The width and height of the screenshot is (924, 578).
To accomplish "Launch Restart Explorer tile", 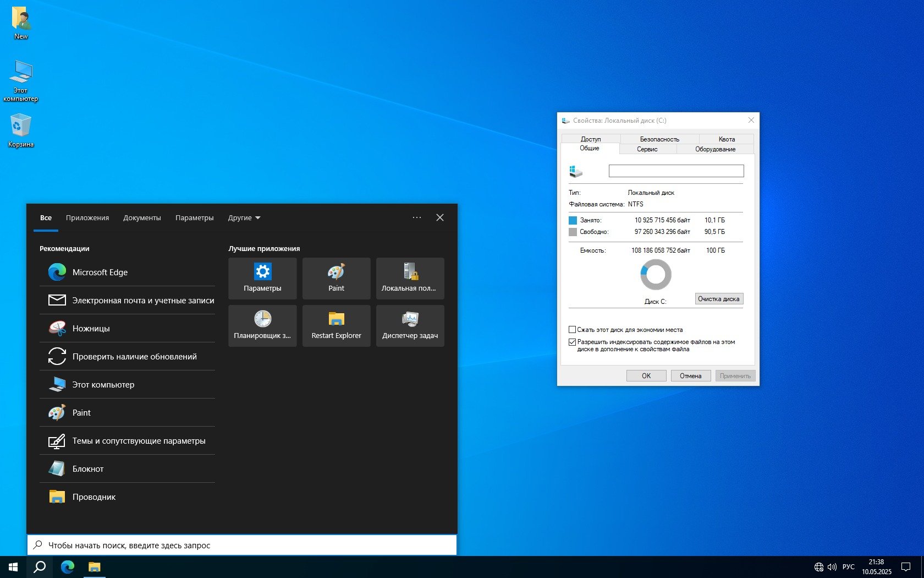I will (x=336, y=325).
